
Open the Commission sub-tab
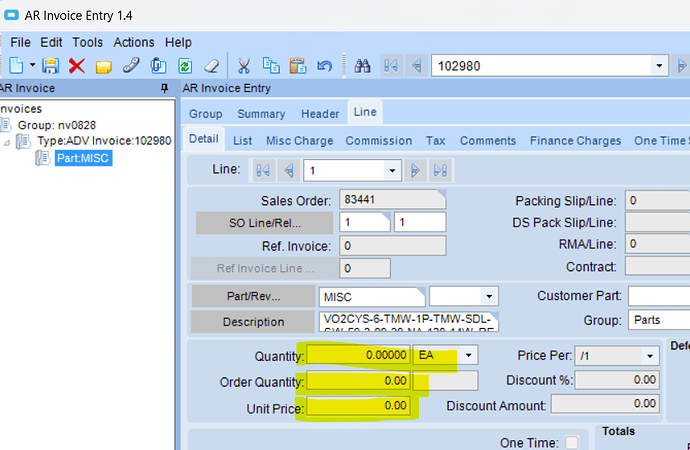(379, 141)
